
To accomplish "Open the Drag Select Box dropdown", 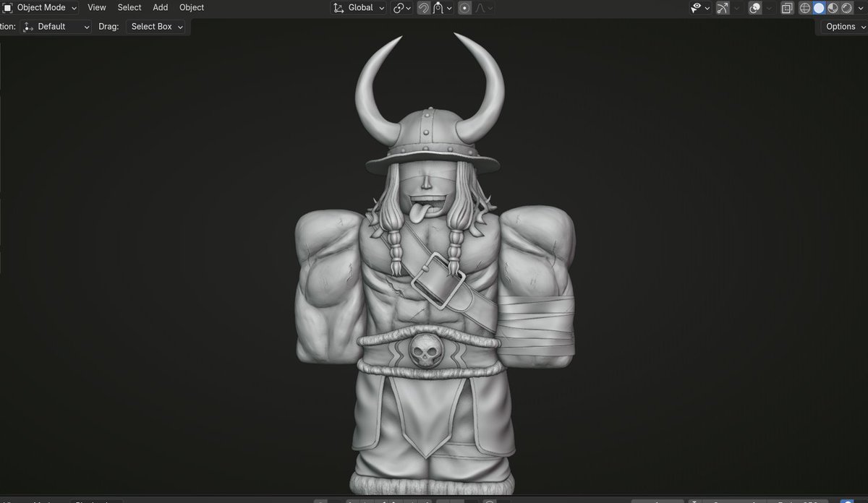I will point(156,27).
